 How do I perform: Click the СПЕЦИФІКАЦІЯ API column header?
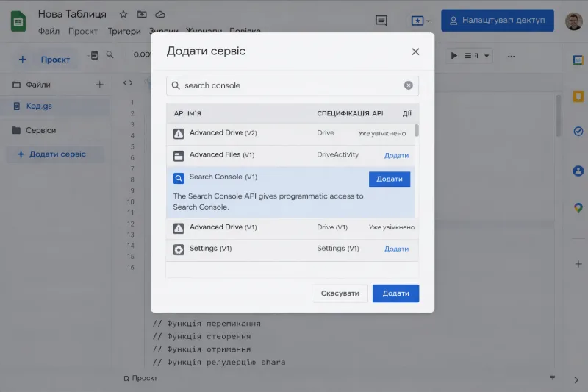tap(350, 114)
